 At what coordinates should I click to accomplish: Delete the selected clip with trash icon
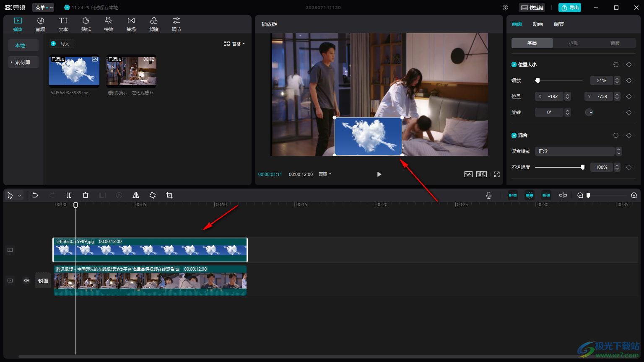coord(86,195)
